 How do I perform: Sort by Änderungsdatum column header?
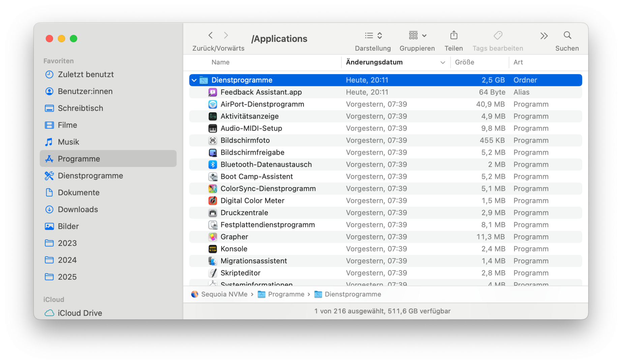pyautogui.click(x=374, y=62)
